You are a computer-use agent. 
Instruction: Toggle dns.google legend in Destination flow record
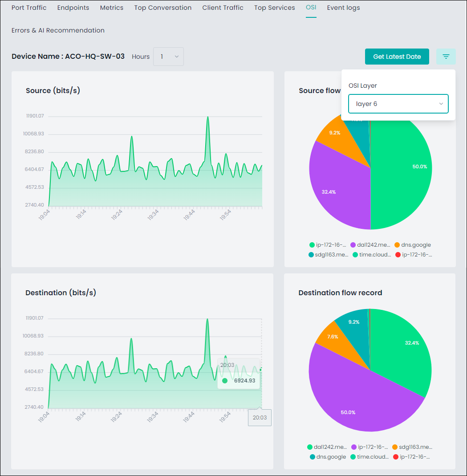point(328,457)
